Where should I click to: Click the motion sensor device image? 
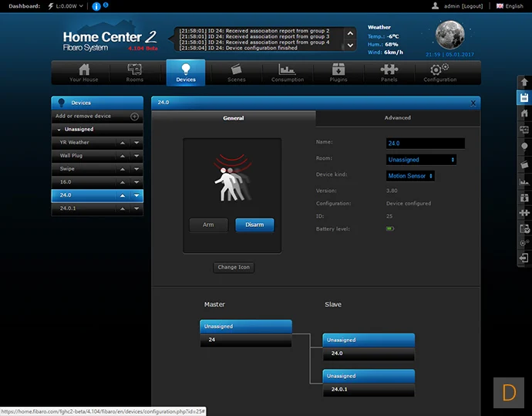[233, 178]
